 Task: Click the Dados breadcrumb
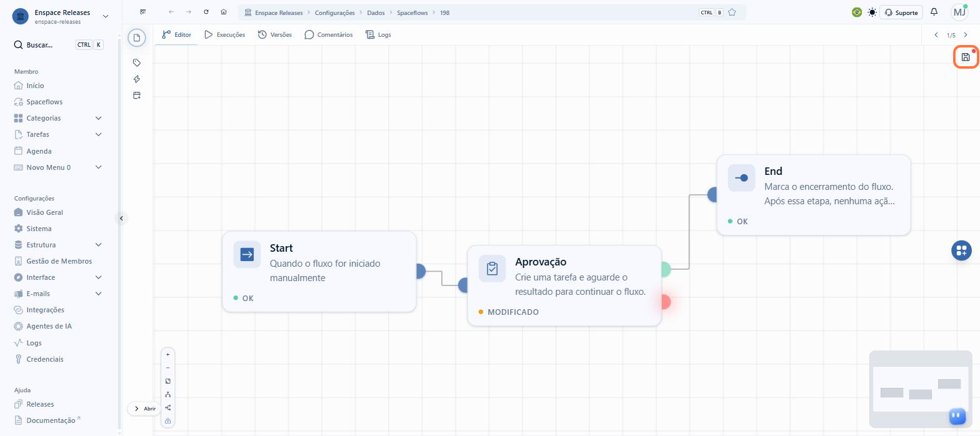[376, 12]
